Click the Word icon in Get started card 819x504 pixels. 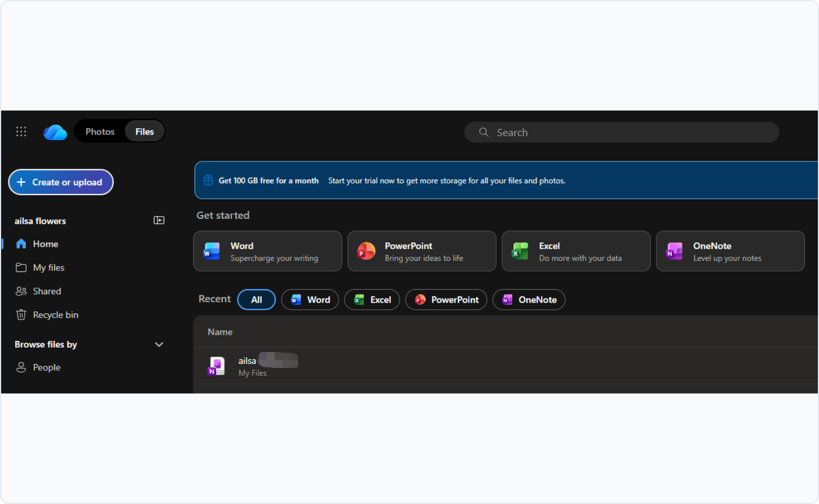coord(211,251)
